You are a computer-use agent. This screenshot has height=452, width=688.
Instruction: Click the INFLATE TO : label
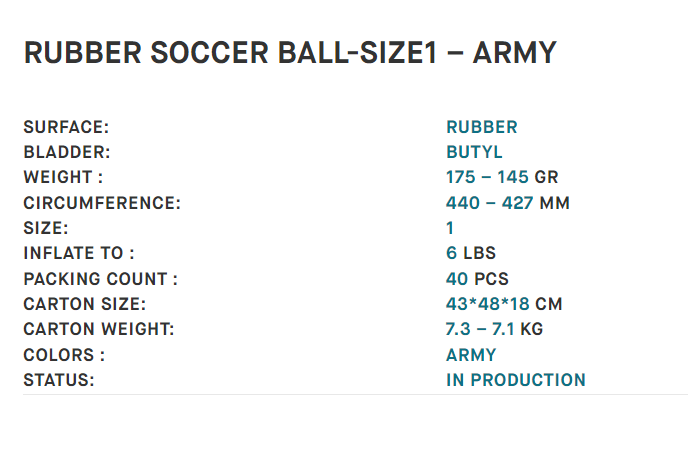pyautogui.click(x=79, y=253)
